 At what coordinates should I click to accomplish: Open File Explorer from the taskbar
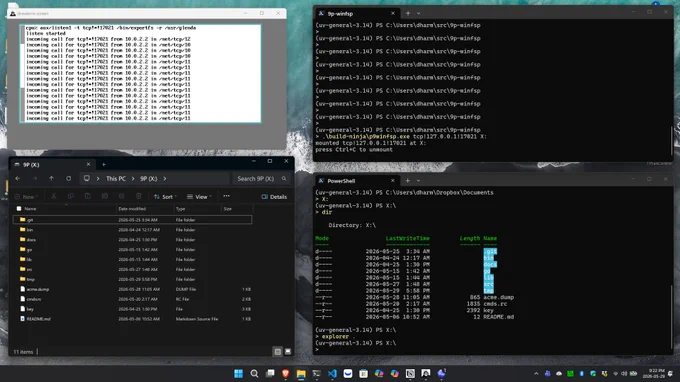click(301, 373)
